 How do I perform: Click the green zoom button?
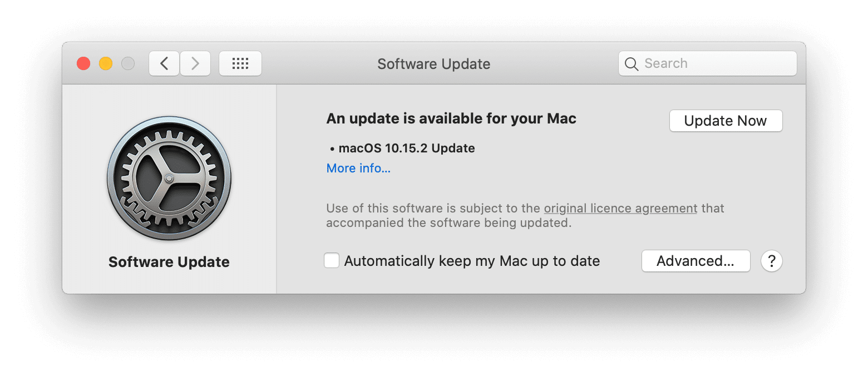[128, 63]
